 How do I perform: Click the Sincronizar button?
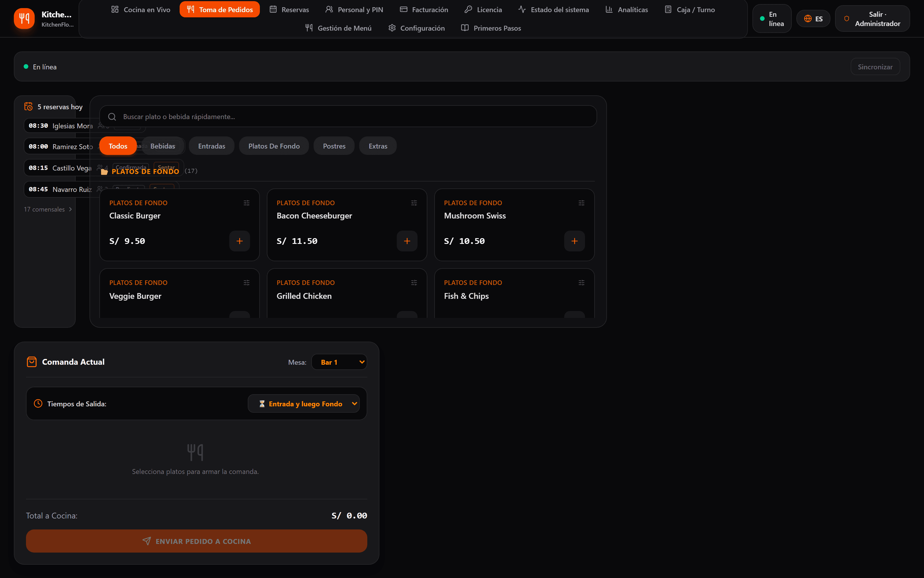875,66
